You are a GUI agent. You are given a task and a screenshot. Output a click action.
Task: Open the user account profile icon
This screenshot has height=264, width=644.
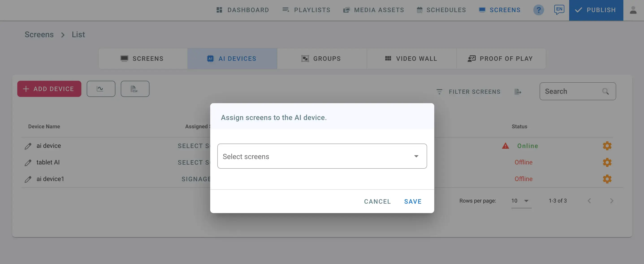click(x=633, y=10)
